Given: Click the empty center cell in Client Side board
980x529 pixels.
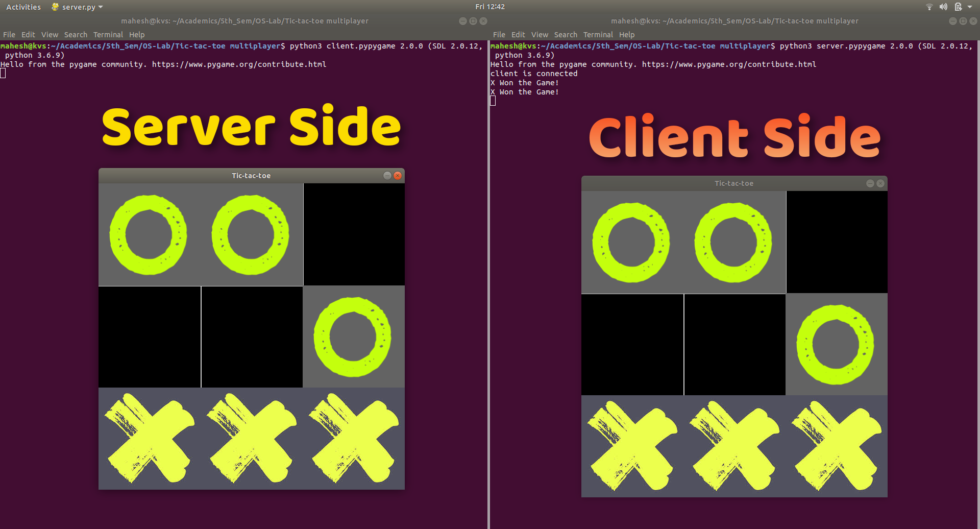Looking at the screenshot, I should (x=734, y=345).
